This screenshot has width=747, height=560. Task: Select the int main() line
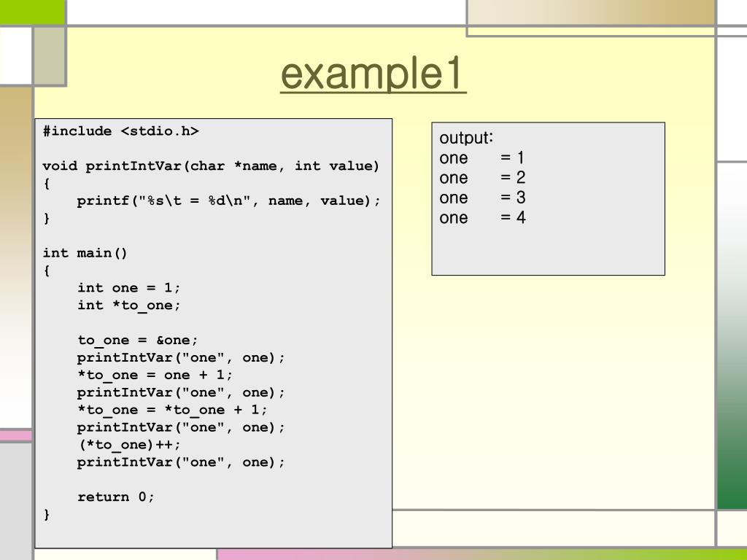[x=85, y=253]
